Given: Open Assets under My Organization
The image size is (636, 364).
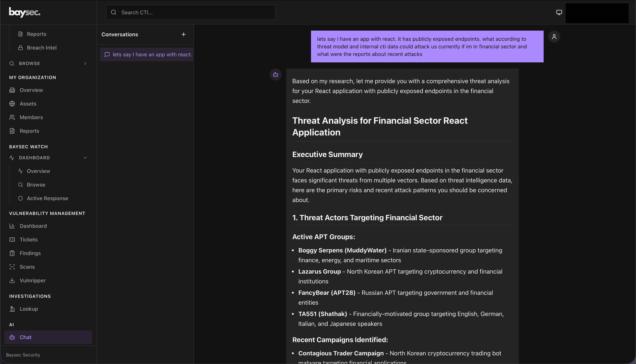Looking at the screenshot, I should [x=28, y=104].
